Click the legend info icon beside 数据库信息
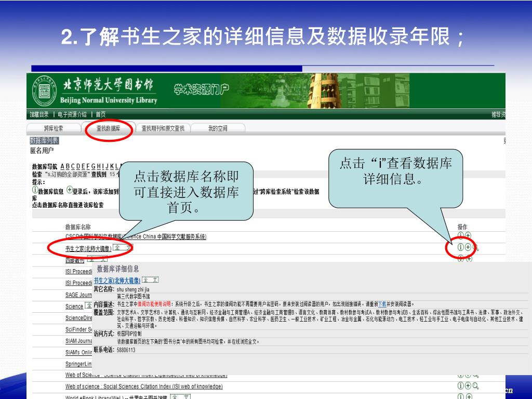Viewport: 532px width, 399px height. [x=35, y=190]
